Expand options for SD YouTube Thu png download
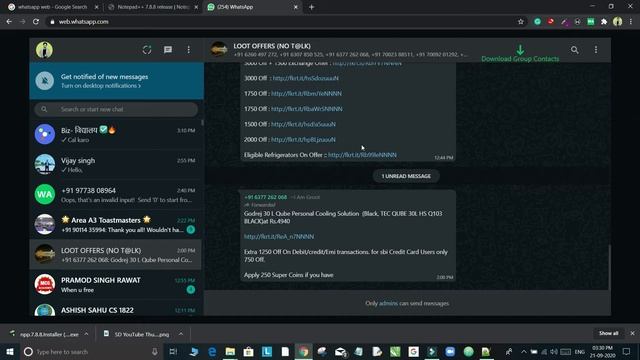This screenshot has width=640, height=360. pos(180,334)
